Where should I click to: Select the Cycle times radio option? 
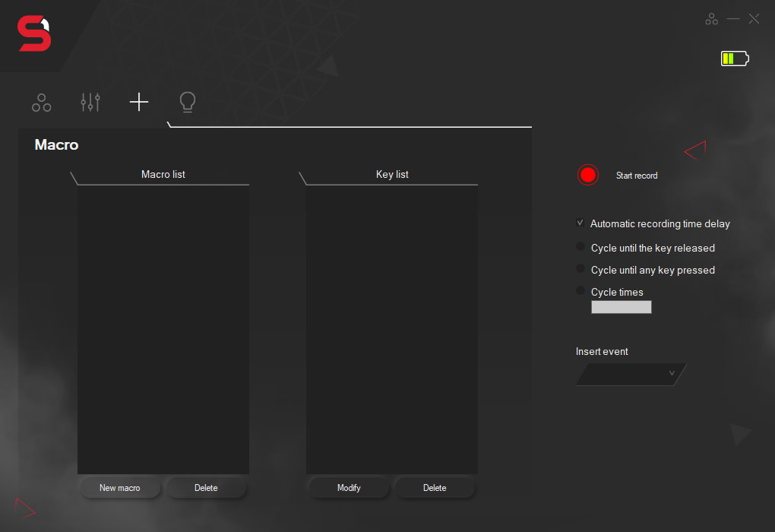[580, 291]
